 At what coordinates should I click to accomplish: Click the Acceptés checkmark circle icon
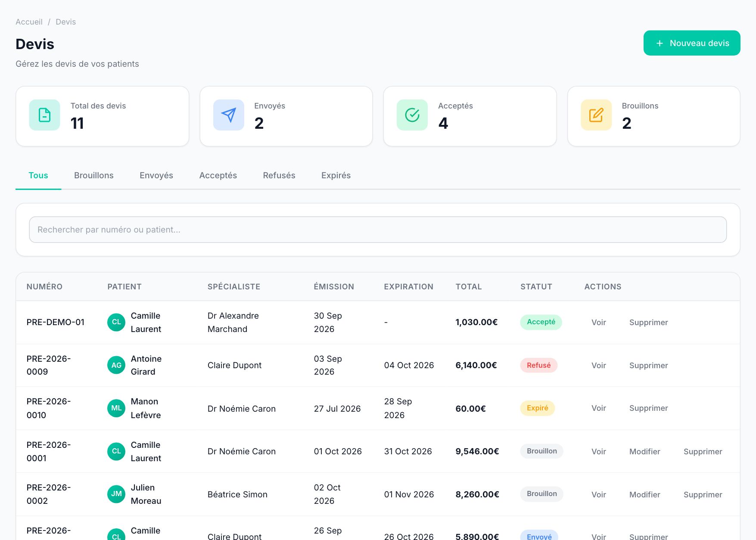(412, 115)
